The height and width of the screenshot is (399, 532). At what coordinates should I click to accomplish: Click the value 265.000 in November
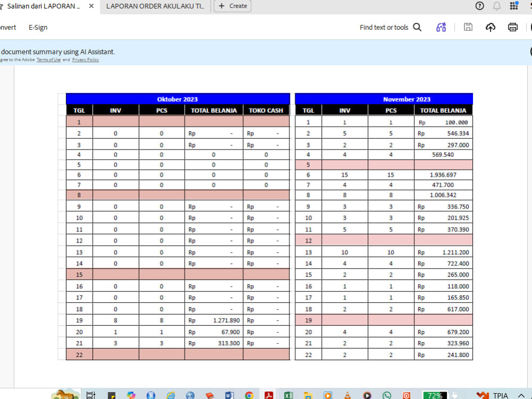pyautogui.click(x=458, y=275)
